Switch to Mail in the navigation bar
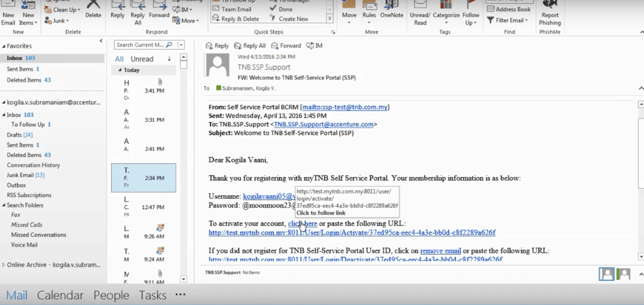 pos(17,295)
